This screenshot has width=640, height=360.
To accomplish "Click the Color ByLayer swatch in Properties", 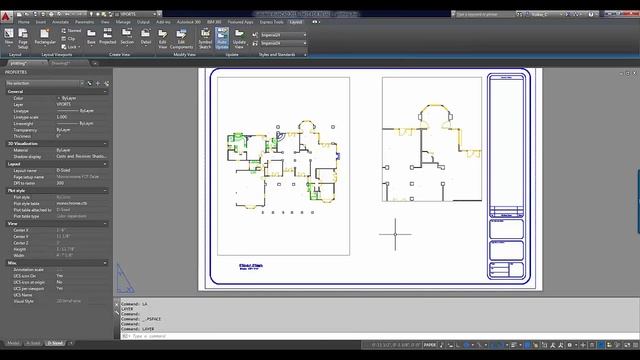I will click(x=58, y=98).
